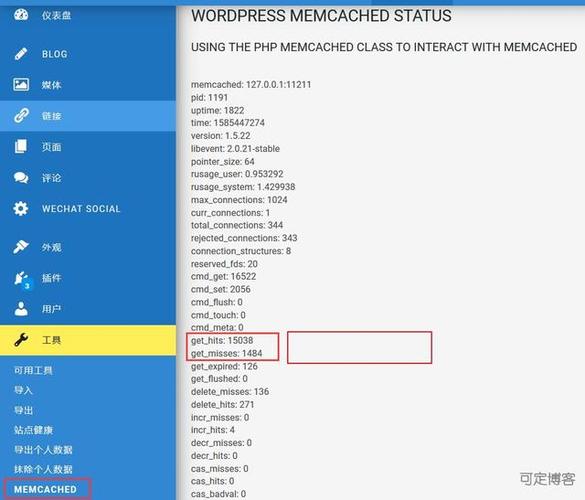Click the WordPress Memcached Status heading
The width and height of the screenshot is (585, 500).
pos(321,16)
